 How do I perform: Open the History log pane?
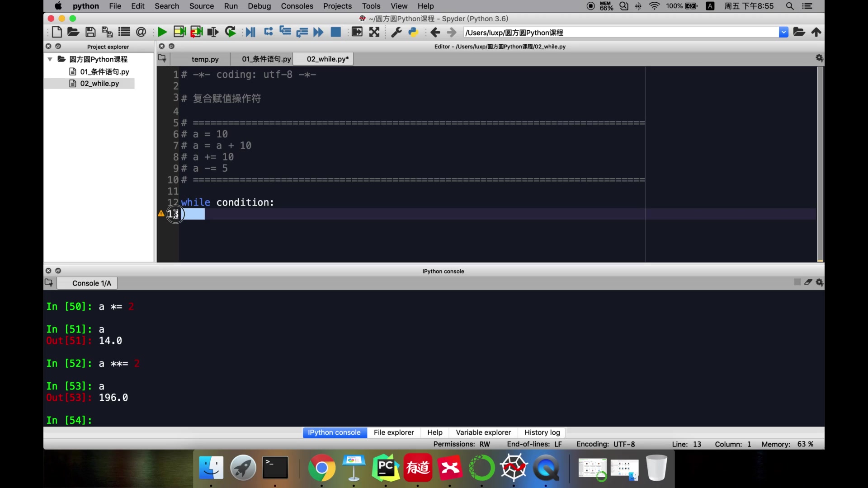pyautogui.click(x=542, y=432)
